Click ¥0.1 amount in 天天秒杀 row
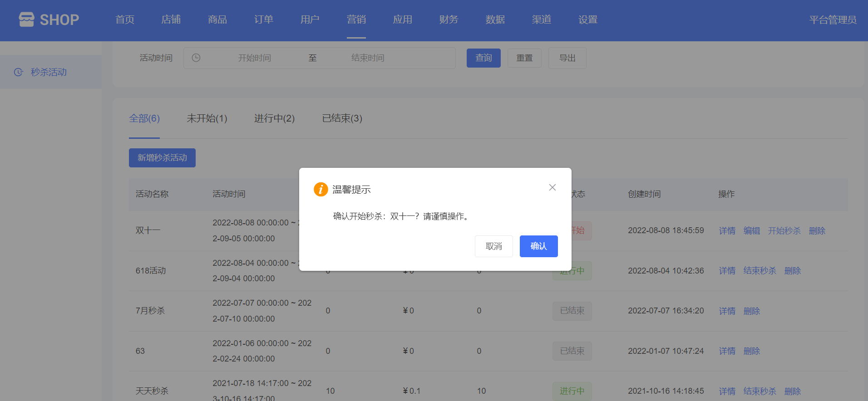 [412, 391]
